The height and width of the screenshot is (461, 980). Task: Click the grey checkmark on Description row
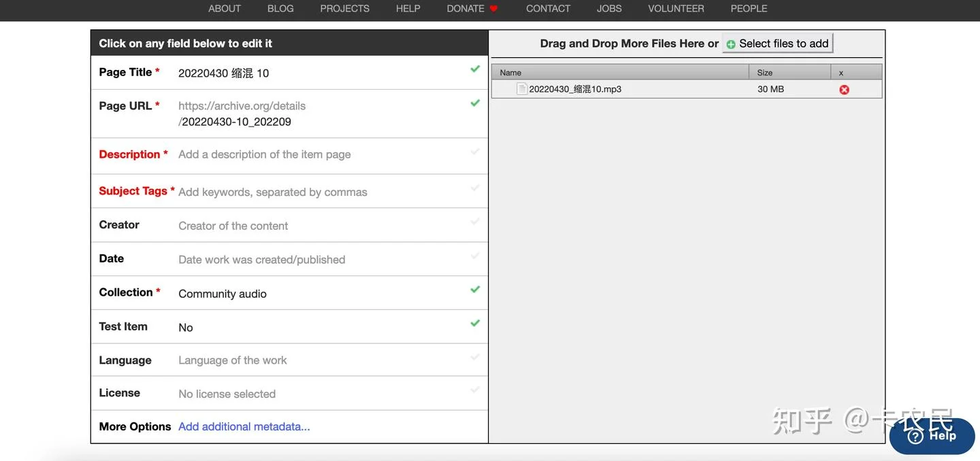[475, 151]
